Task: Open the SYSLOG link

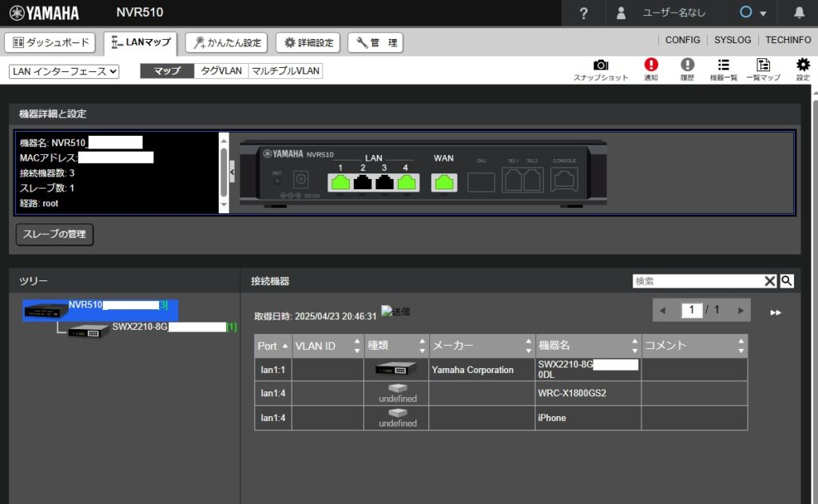Action: click(x=733, y=40)
